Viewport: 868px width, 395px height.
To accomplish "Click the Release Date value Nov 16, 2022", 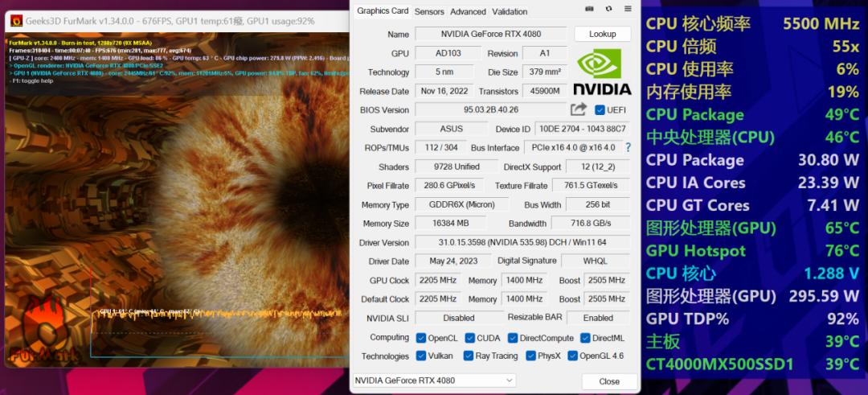I will click(x=444, y=91).
